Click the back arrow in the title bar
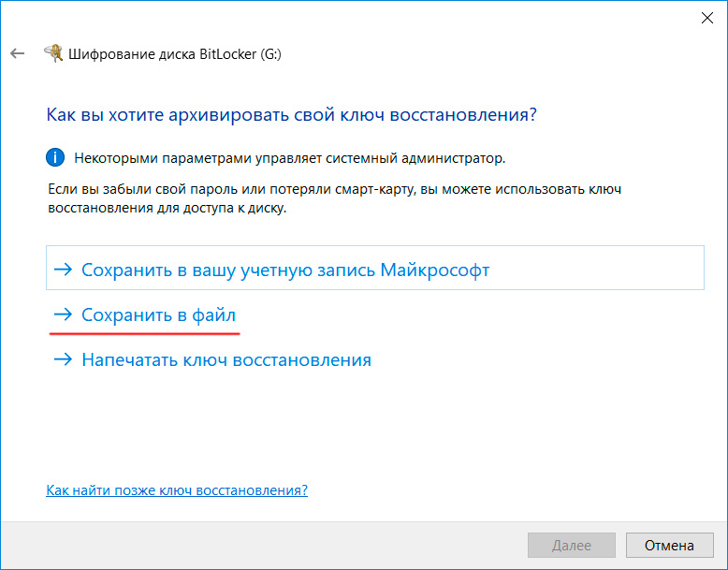The height and width of the screenshot is (570, 728). 17,53
